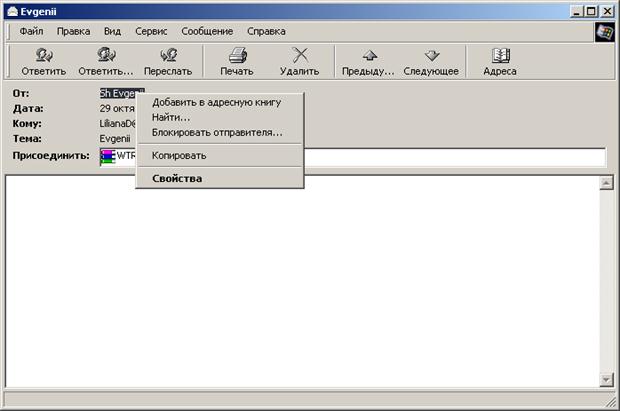620x411 pixels.
Task: Click the scroll down arrow of message body
Action: [x=606, y=380]
